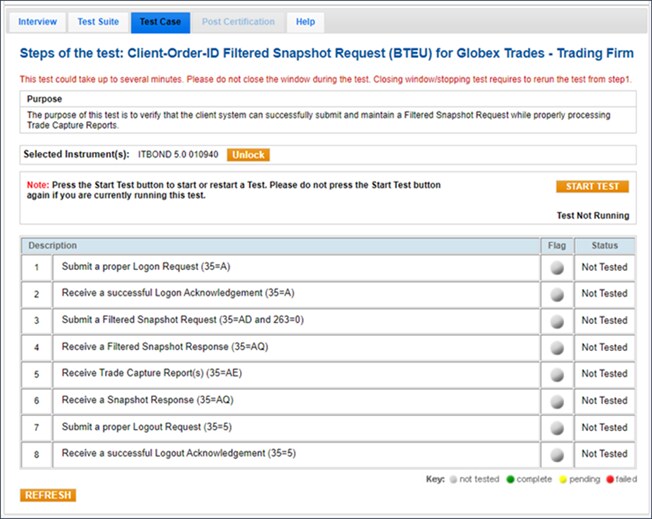Unlock the selected instrument ITBOND
Viewport: 652px width, 519px height.
point(248,155)
